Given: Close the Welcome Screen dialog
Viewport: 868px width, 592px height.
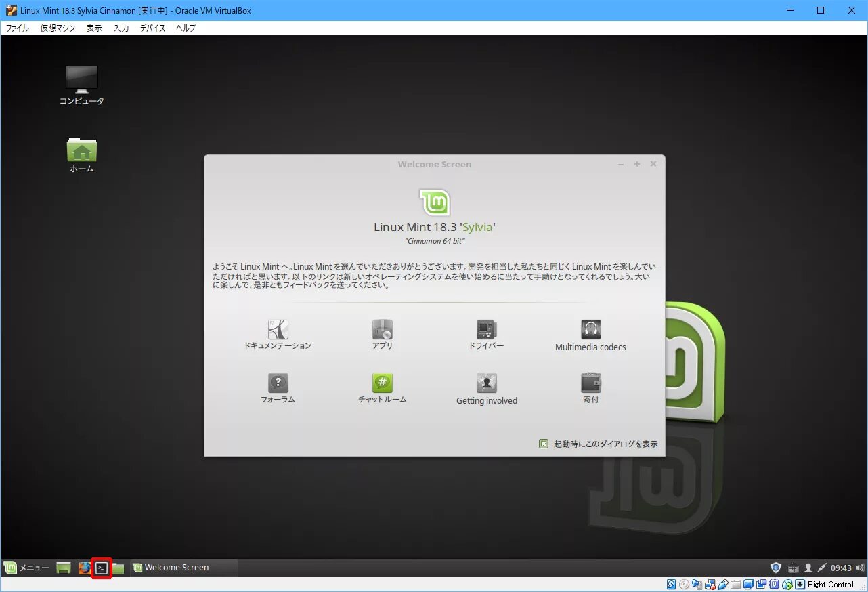Looking at the screenshot, I should click(653, 164).
